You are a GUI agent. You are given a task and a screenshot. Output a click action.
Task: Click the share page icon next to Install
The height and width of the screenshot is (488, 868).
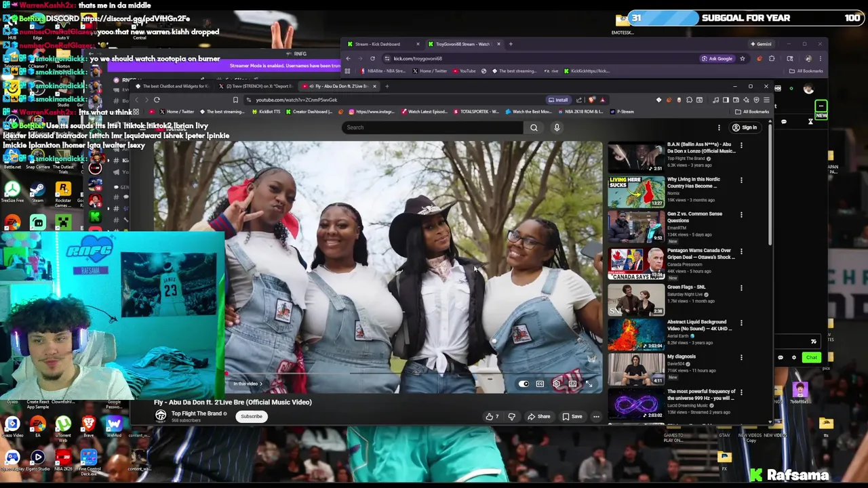(578, 100)
